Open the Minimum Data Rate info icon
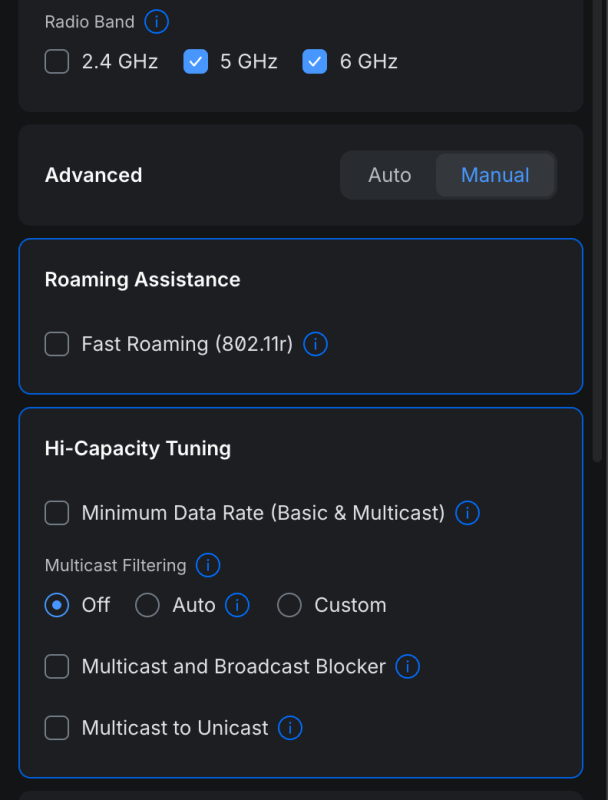This screenshot has width=608, height=800. pos(467,513)
